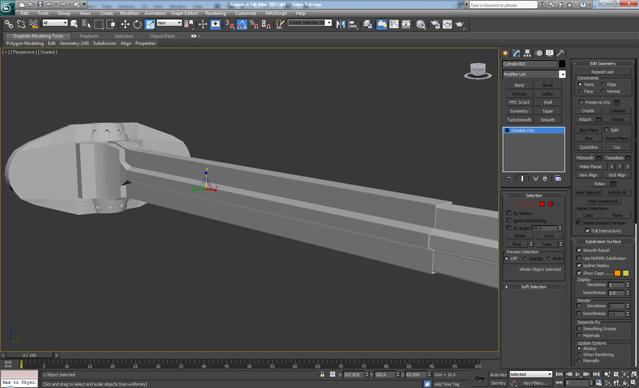The image size is (639, 388).
Task: Click the Grow selection button
Action: point(549,236)
